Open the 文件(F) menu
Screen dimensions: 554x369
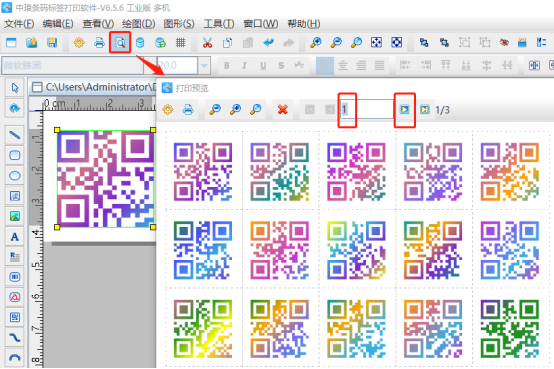[x=19, y=24]
